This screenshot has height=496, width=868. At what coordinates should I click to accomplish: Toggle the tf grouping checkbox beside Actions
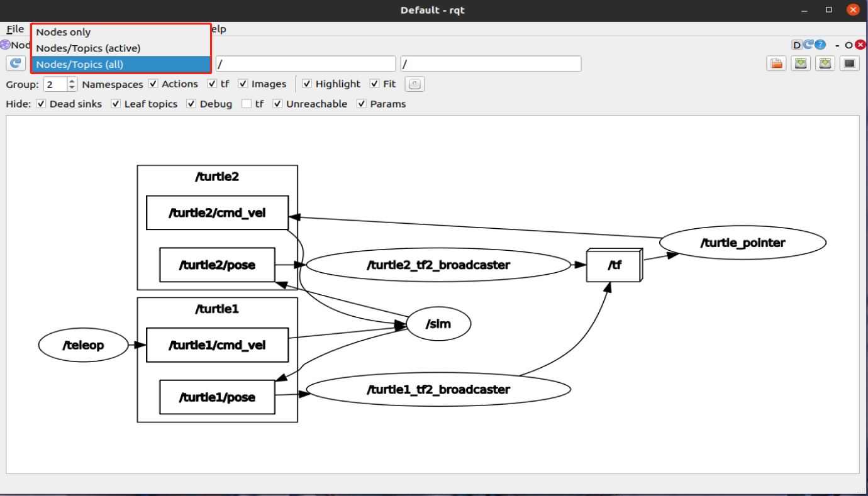click(212, 84)
